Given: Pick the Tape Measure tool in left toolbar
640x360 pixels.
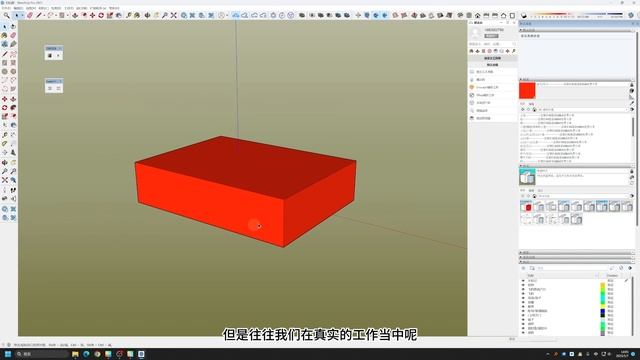Looking at the screenshot, I should 4,135.
